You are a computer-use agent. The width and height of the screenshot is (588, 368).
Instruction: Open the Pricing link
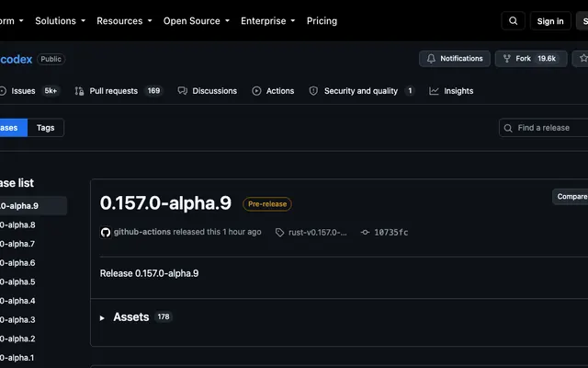(x=322, y=21)
